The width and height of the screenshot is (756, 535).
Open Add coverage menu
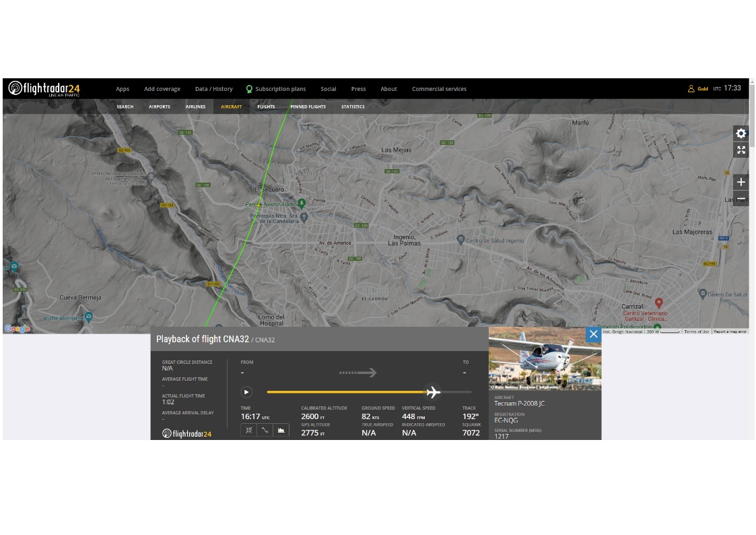click(162, 89)
